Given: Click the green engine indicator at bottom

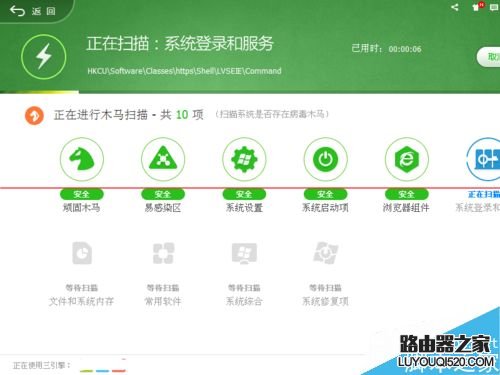Looking at the screenshot, I should click(86, 370).
